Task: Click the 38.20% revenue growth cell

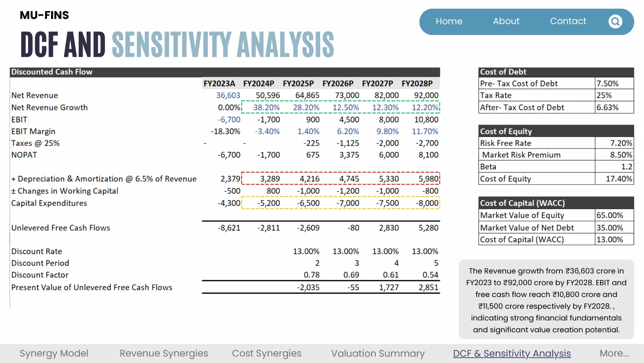Action: (x=266, y=107)
